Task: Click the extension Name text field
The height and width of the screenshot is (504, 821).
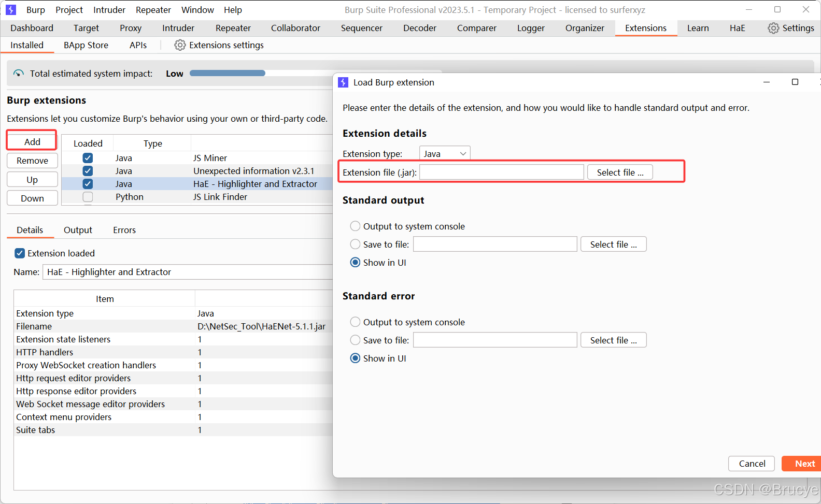Action: pyautogui.click(x=188, y=272)
